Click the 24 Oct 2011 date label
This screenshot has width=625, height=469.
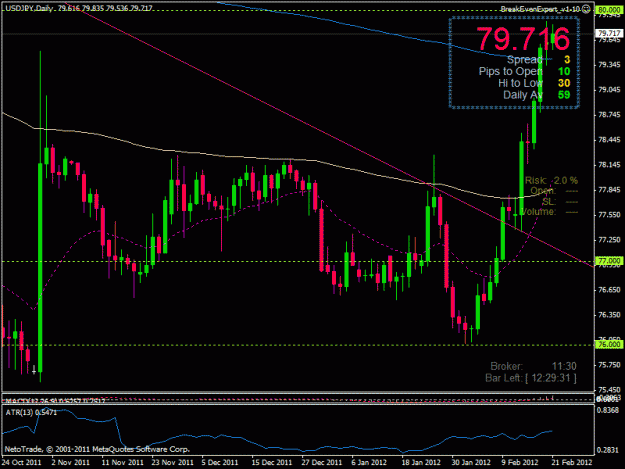click(22, 462)
